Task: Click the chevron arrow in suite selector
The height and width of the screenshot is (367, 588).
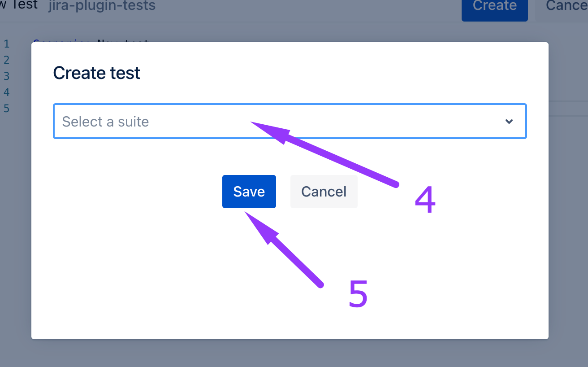Action: (509, 122)
